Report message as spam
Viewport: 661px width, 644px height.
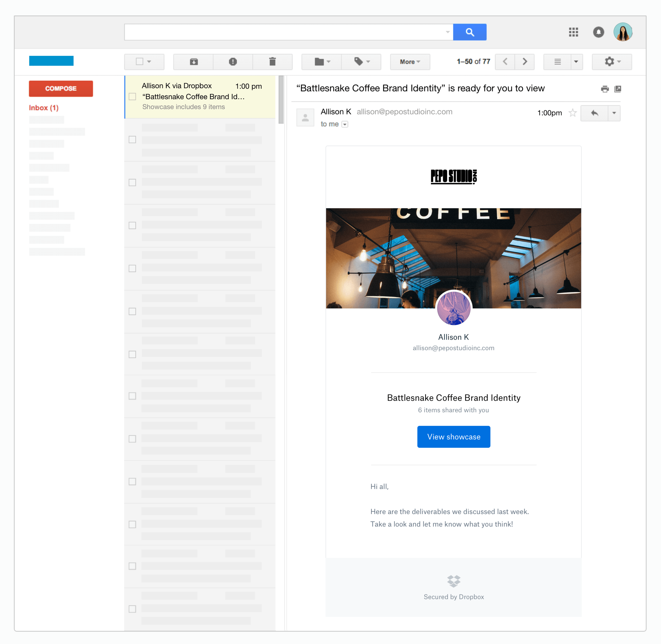[x=233, y=62]
